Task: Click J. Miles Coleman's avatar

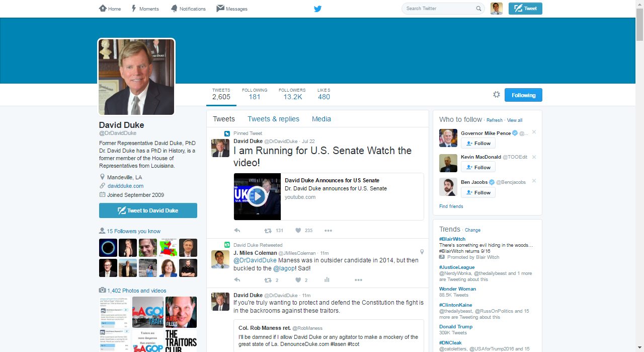Action: coord(220,259)
